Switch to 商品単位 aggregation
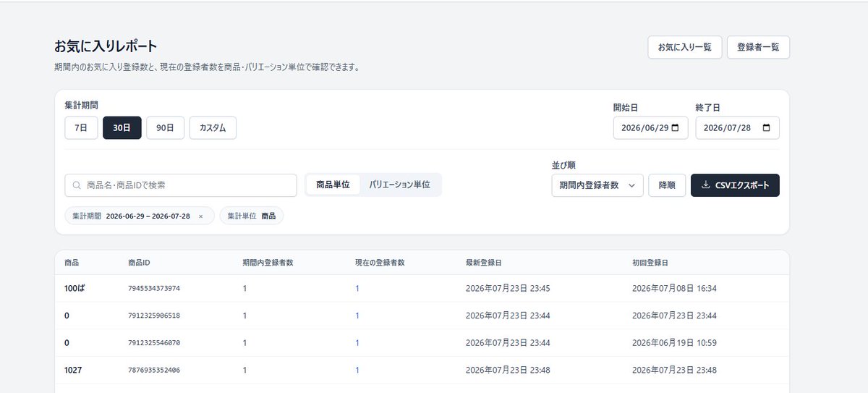 [x=333, y=185]
